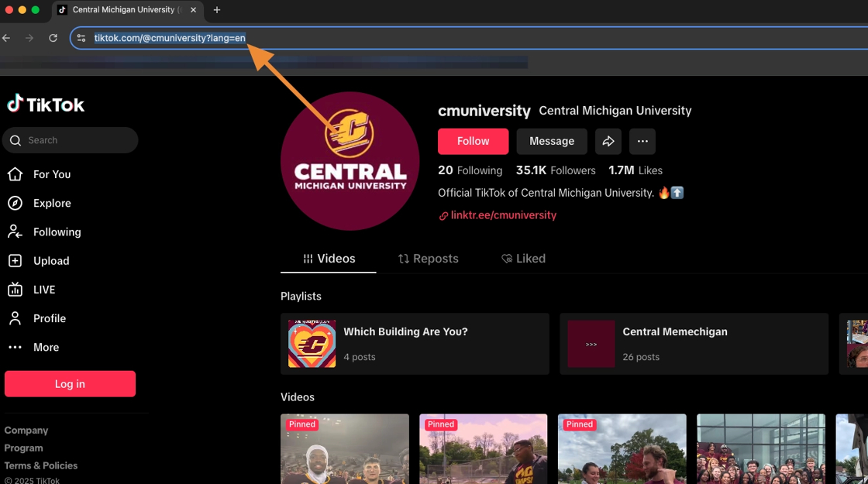Click the magnifier icon in Search box
The height and width of the screenshot is (484, 868).
pyautogui.click(x=15, y=140)
